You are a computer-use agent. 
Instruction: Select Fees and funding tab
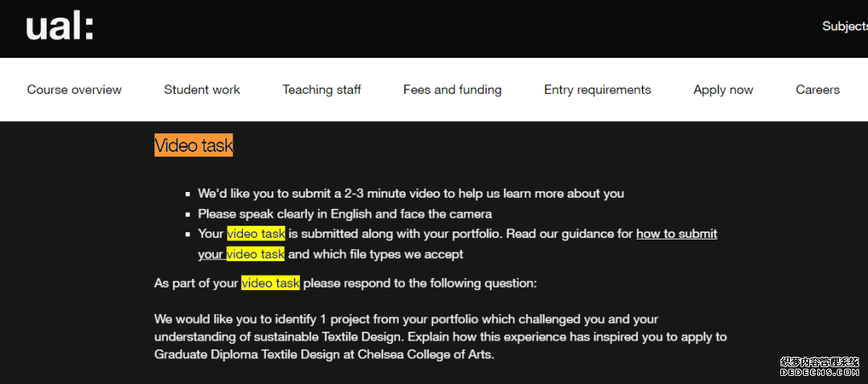(452, 90)
